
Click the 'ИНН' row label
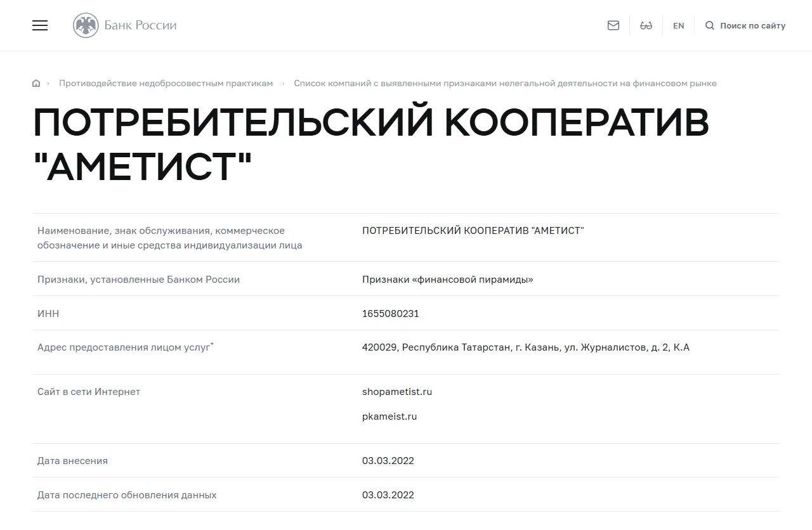point(48,314)
